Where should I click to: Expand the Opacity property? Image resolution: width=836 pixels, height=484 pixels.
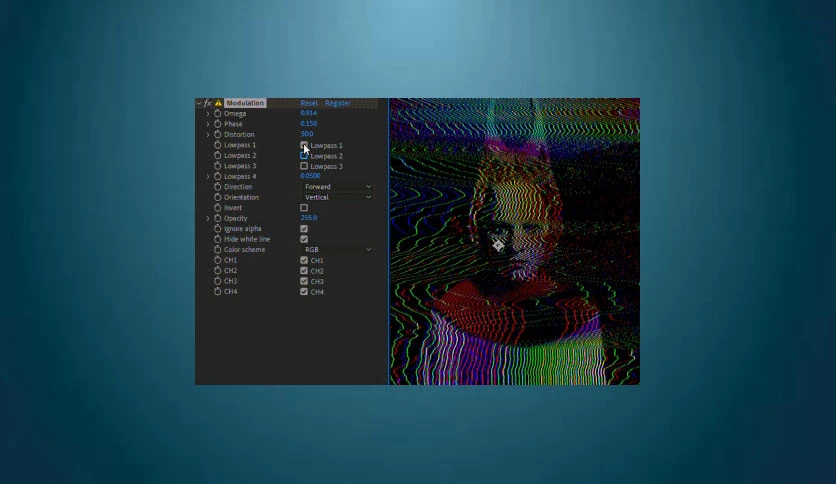[x=208, y=218]
